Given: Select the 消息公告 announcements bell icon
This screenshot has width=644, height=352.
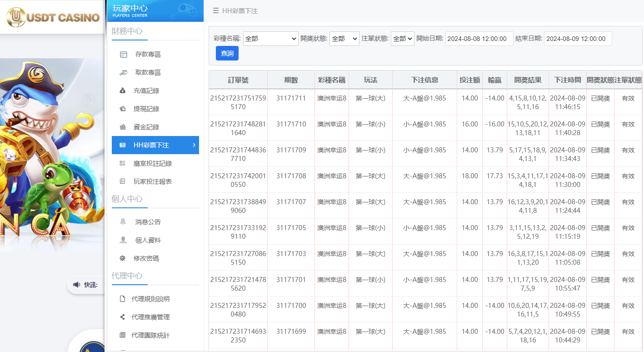Looking at the screenshot, I should [124, 221].
